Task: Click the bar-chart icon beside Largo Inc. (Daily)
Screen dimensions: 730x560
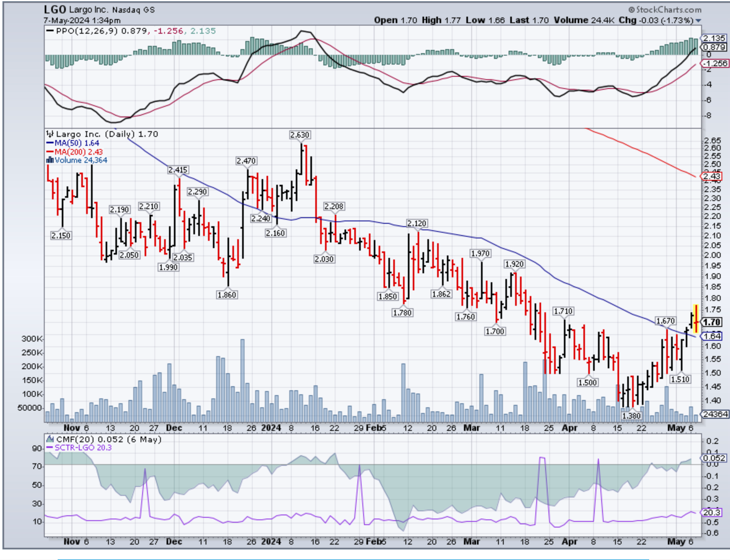Action: click(x=50, y=134)
